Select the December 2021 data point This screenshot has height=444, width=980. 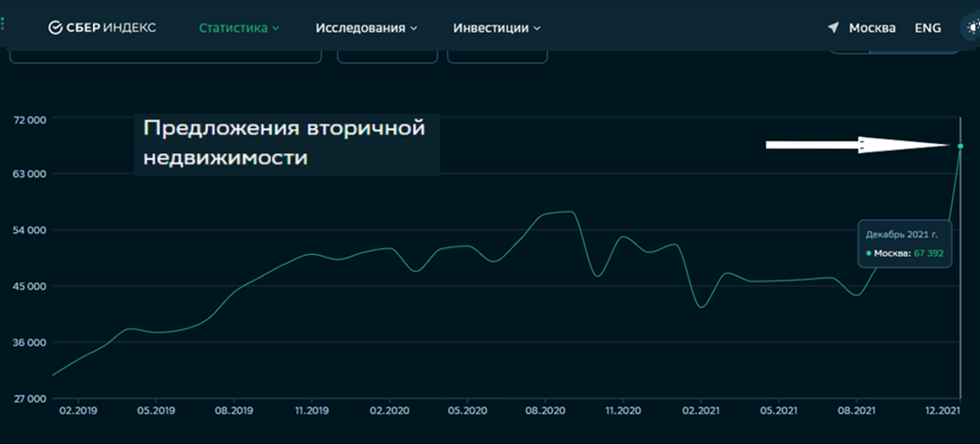pos(960,146)
